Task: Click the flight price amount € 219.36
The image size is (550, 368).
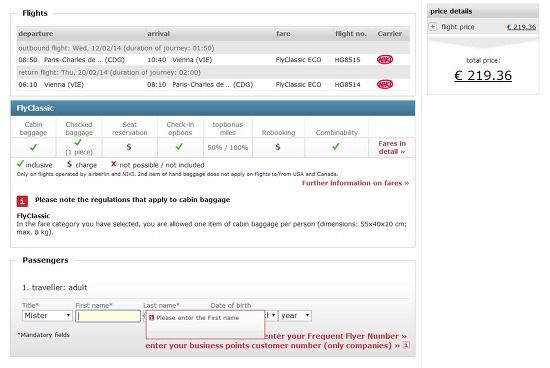Action: tap(522, 27)
